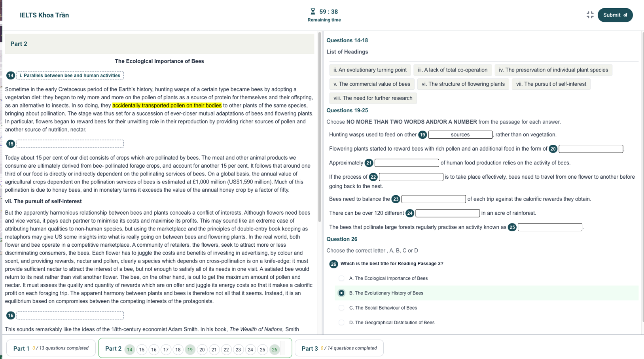Open the Part 1 tab

[51, 348]
